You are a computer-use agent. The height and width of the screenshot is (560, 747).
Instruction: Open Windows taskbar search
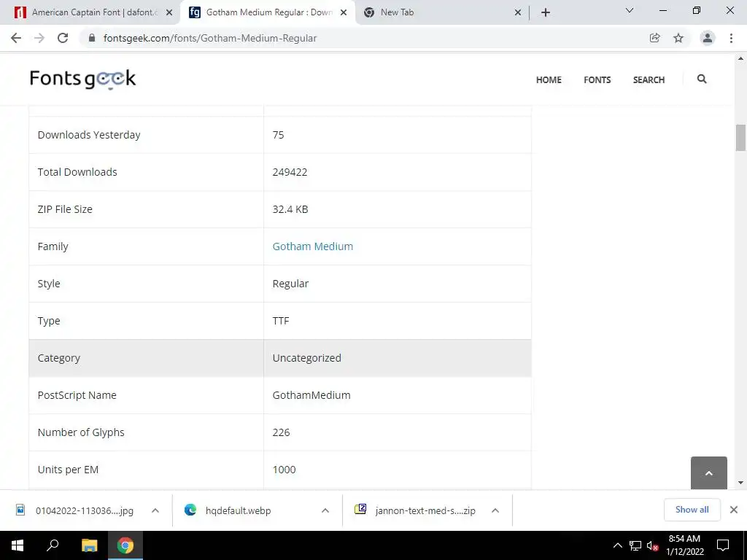pos(53,545)
